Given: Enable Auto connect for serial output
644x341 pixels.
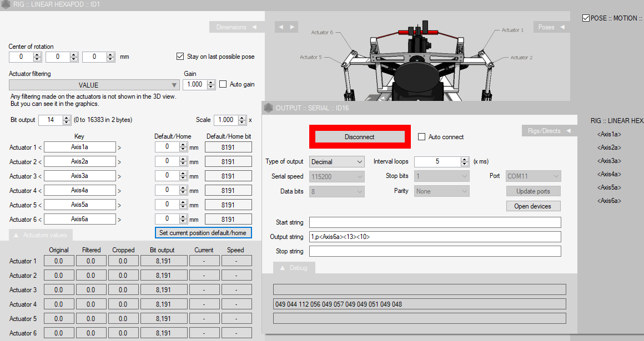Looking at the screenshot, I should click(421, 137).
